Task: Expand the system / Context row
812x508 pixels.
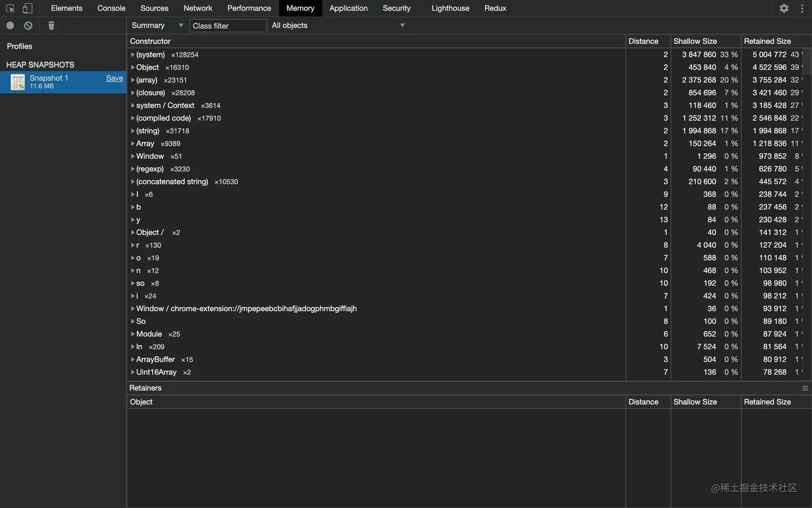Action: click(x=133, y=105)
